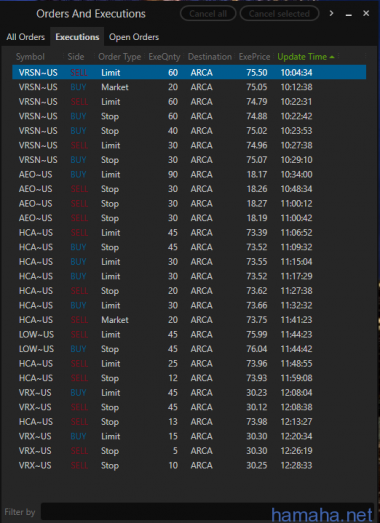The height and width of the screenshot is (523, 380).
Task: Select the VRSN SELL row at 10:04:34
Action: (189, 72)
